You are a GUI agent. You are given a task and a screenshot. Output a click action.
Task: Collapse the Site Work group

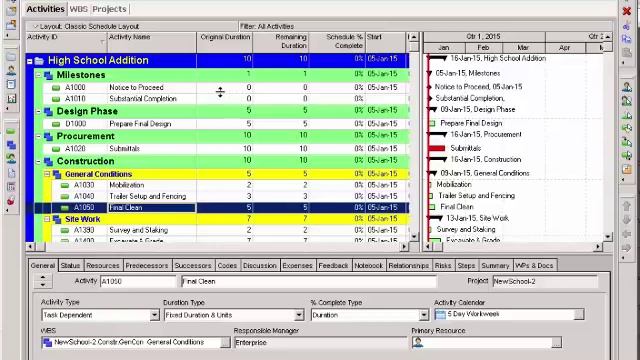click(47, 219)
